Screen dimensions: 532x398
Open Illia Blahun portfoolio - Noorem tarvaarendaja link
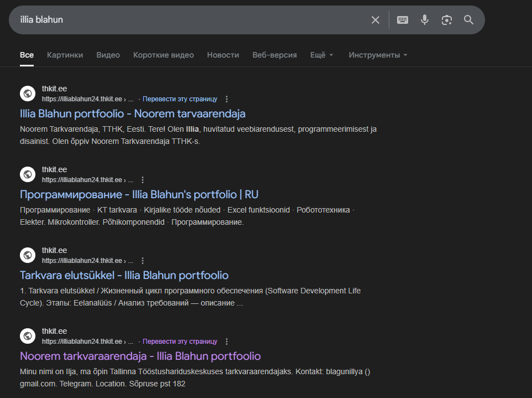133,113
